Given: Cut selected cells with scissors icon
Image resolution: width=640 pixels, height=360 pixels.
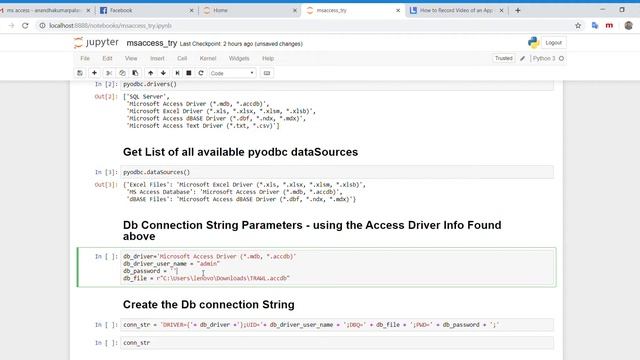Looking at the screenshot, I should [x=109, y=73].
